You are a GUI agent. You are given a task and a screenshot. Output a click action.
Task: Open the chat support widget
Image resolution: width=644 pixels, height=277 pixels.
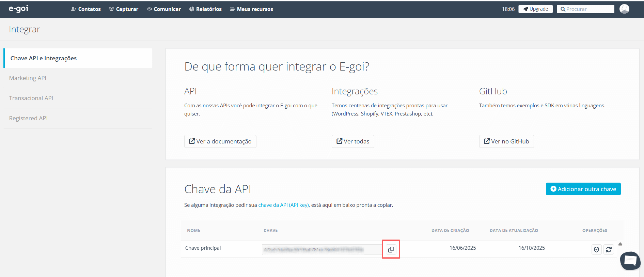(630, 261)
